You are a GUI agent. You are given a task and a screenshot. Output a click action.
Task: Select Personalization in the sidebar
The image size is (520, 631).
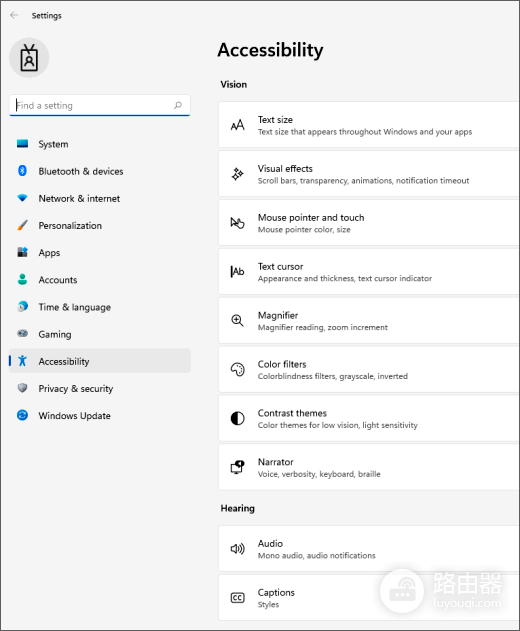pos(99,225)
